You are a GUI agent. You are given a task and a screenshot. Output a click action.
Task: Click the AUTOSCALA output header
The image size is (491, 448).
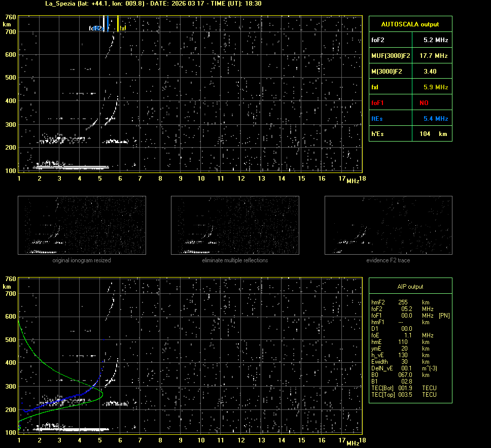coord(410,24)
